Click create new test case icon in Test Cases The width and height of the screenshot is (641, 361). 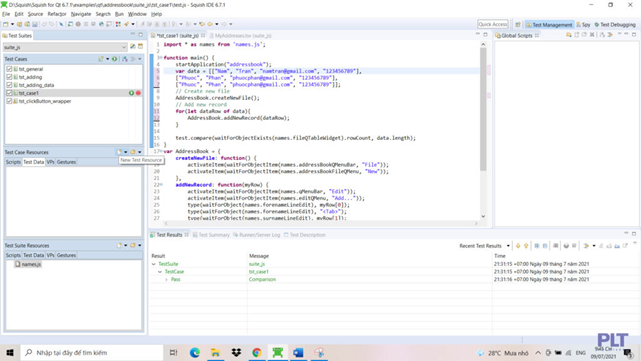coord(101,59)
